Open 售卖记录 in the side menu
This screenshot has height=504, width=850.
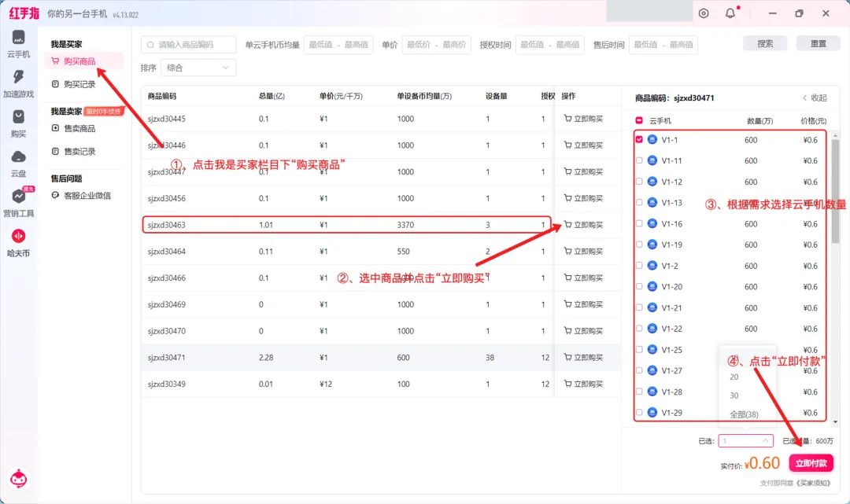pyautogui.click(x=74, y=152)
